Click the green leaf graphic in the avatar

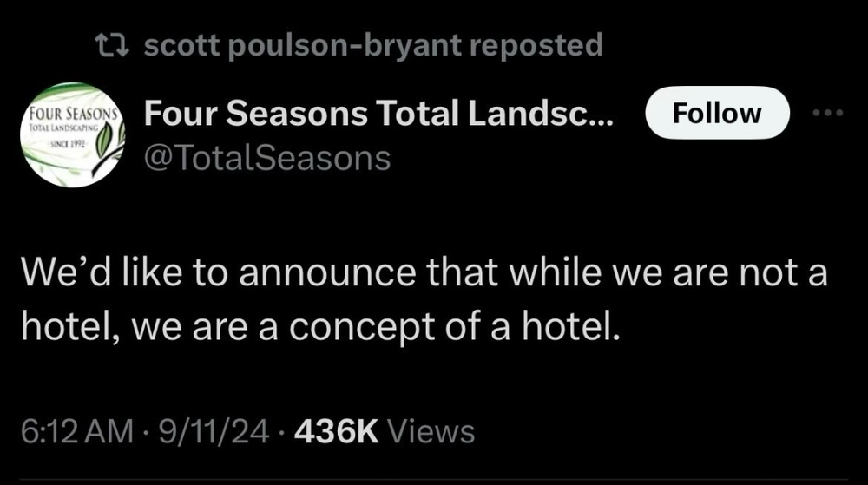tap(108, 146)
